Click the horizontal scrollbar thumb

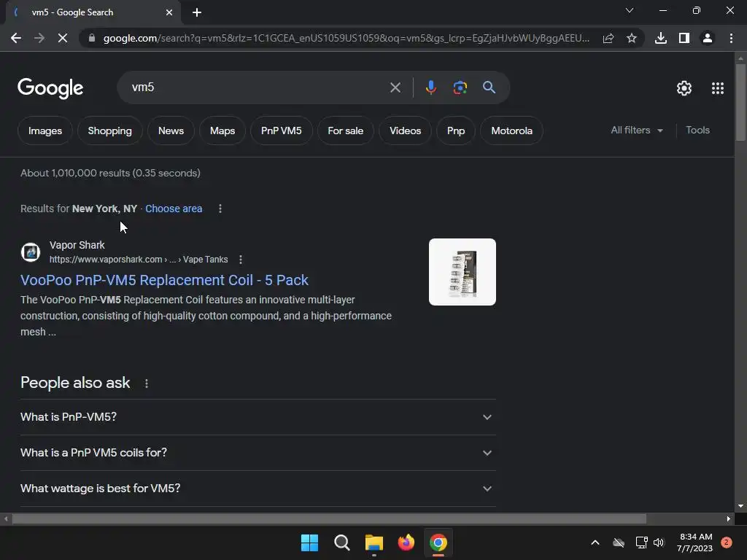tap(329, 518)
